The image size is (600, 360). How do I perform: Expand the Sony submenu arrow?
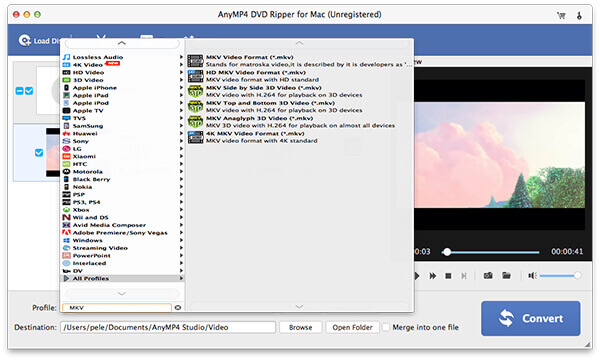181,141
